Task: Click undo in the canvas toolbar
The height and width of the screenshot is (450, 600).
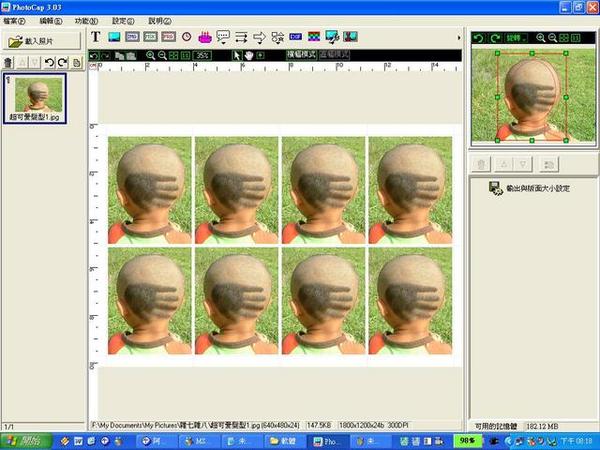Action: tap(93, 56)
